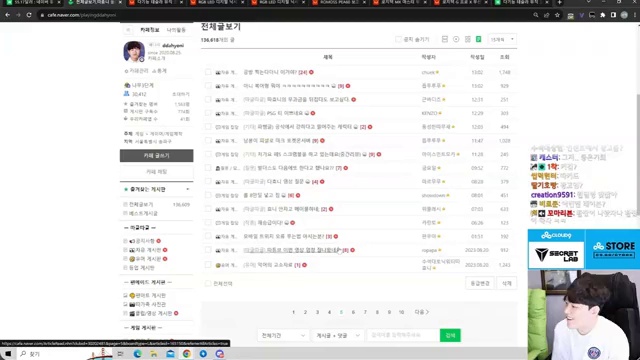The image size is (640, 360).
Task: Click the KENZO author name
Action: point(429,113)
